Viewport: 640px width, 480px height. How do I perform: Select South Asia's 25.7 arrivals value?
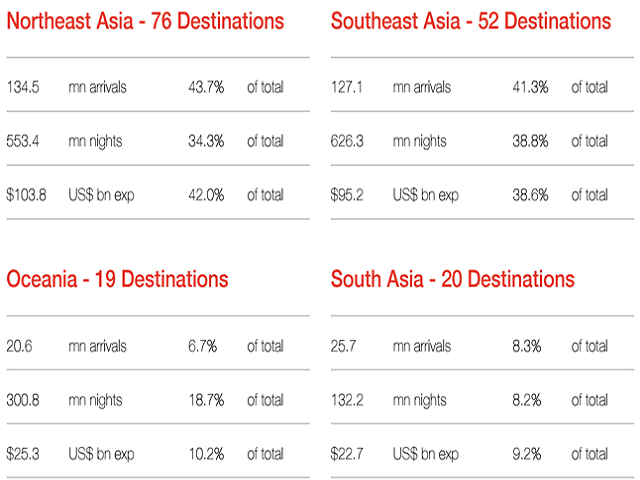pyautogui.click(x=344, y=347)
